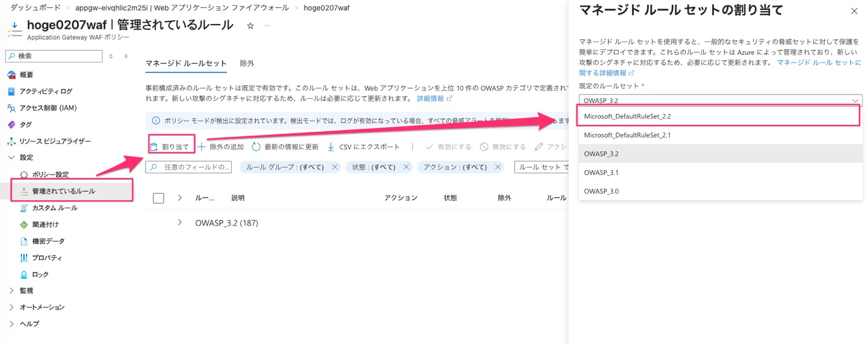This screenshot has width=868, height=344.
Task: Expand the OWASP_3.2 (187) rule row
Action: click(179, 223)
